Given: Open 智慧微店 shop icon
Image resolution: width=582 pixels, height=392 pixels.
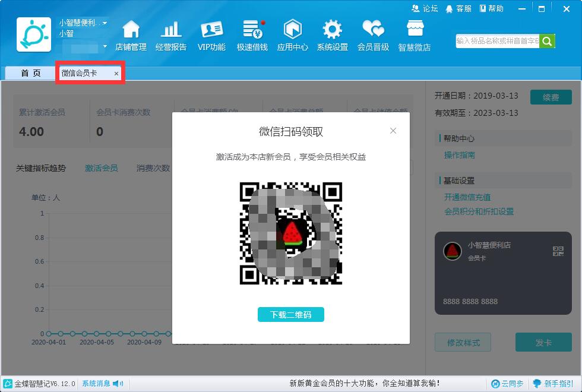Looking at the screenshot, I should (415, 29).
